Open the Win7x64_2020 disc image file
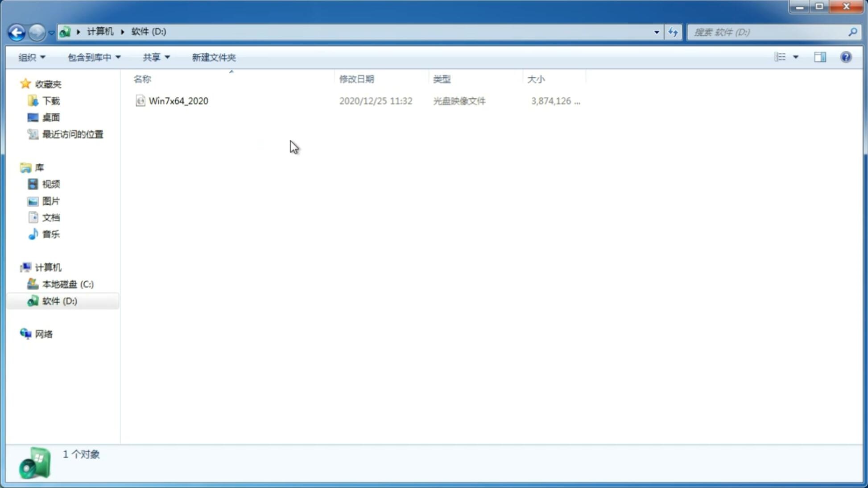The image size is (868, 488). 178,100
